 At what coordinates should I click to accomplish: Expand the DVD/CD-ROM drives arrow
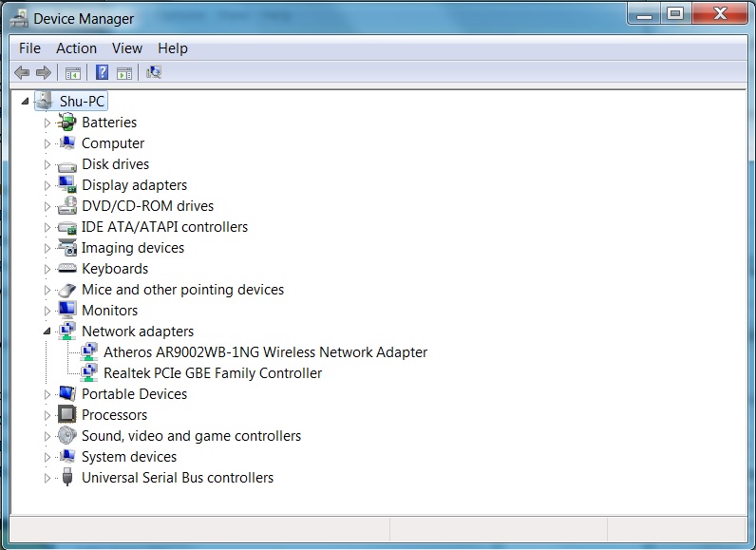pos(47,206)
